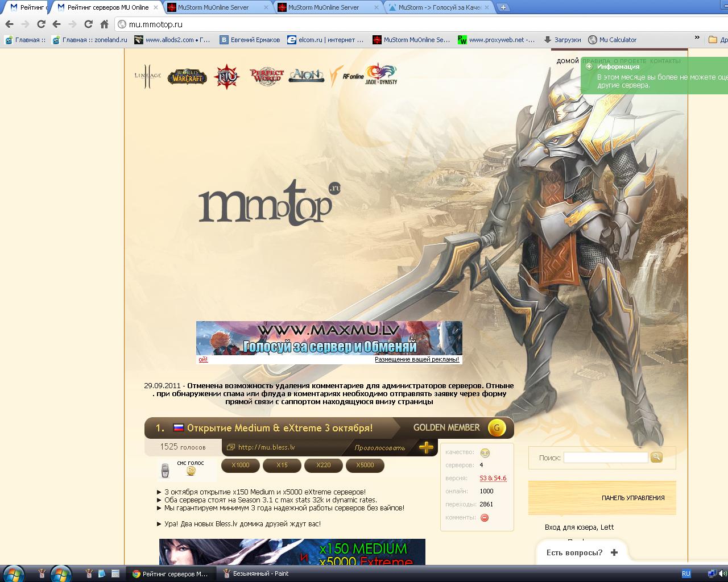The height and width of the screenshot is (582, 728).
Task: Open the World of Warcraft rating logo
Action: tap(187, 76)
